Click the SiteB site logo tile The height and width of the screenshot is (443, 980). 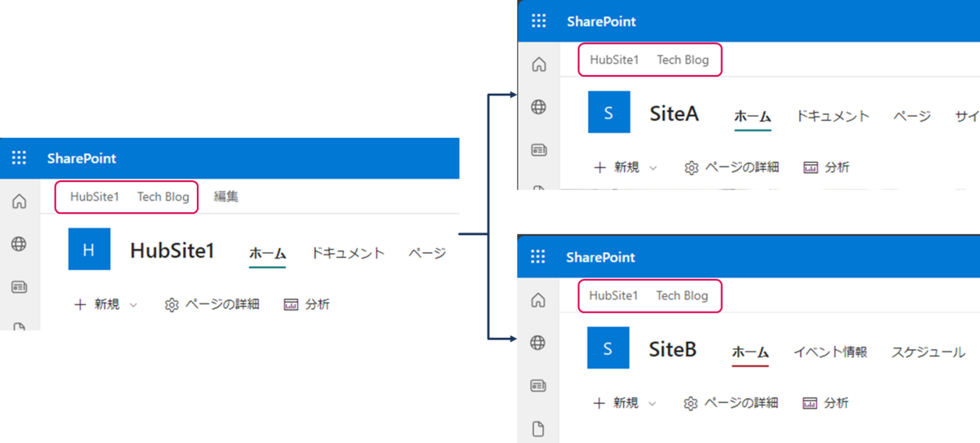[608, 348]
